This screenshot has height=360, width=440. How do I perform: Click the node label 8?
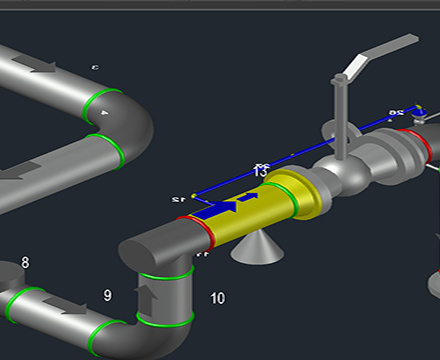[x=25, y=263]
